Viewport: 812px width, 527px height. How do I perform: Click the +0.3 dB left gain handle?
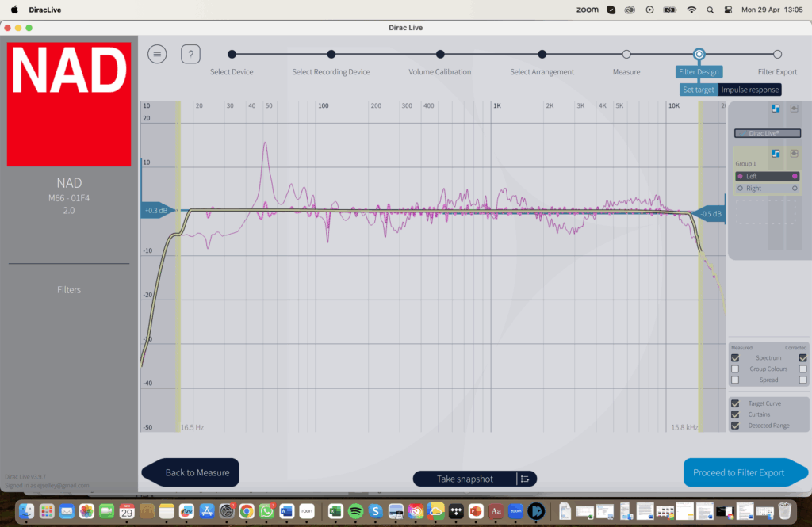[155, 211]
